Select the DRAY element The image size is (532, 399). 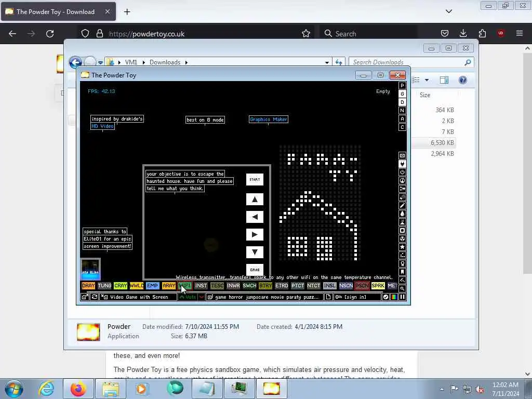[88, 286]
